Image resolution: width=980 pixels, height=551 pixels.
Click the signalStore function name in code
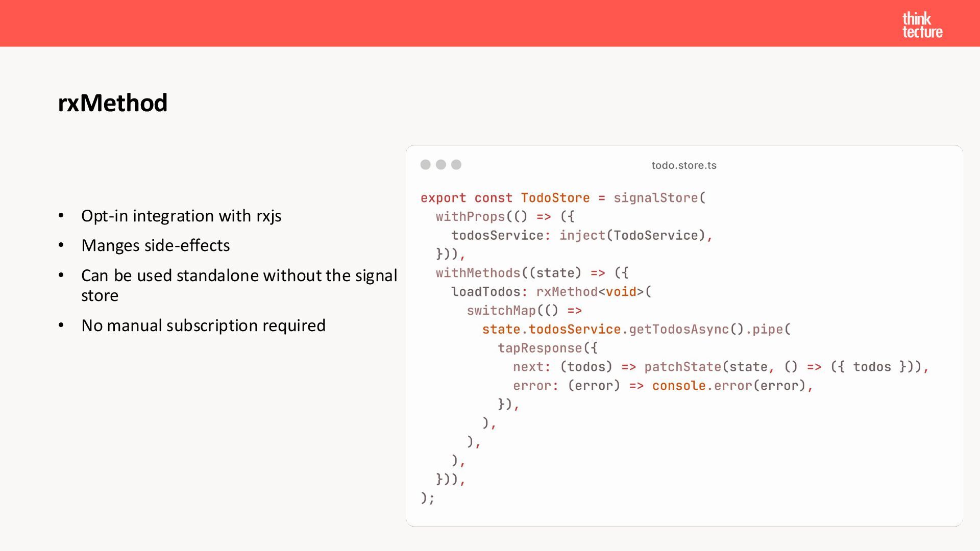655,198
